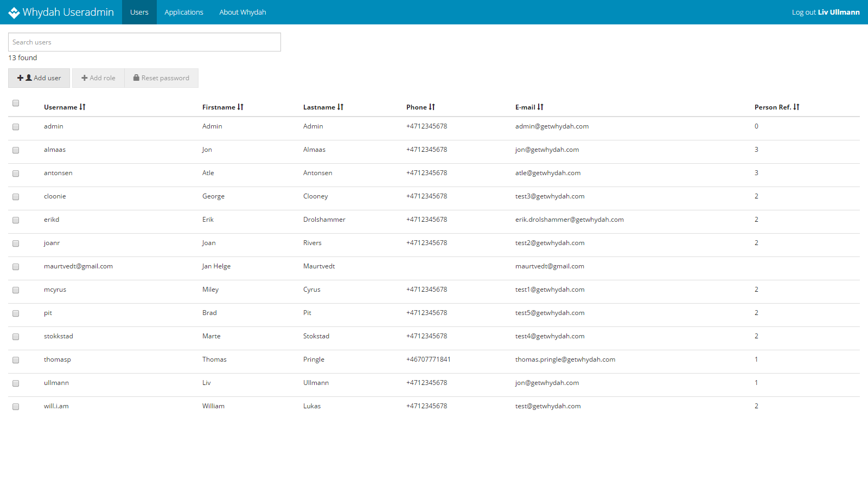Click Whydah Useradmin brand title

pyautogui.click(x=68, y=12)
